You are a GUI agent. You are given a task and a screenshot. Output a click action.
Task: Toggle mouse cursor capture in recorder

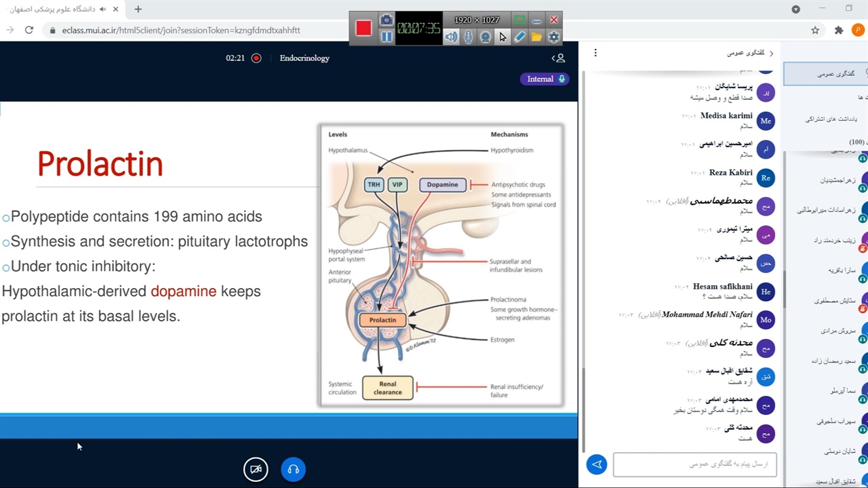tap(502, 37)
